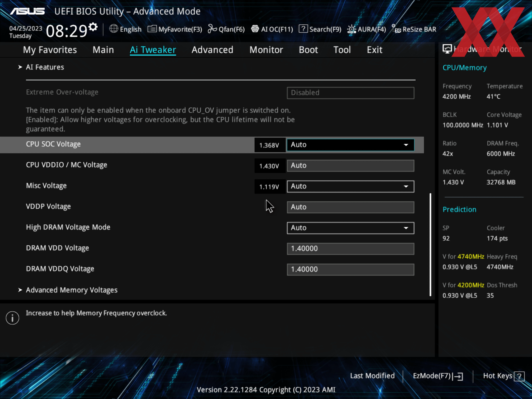Select the Ai Tweaker tab
This screenshot has width=532, height=399.
[x=153, y=50]
